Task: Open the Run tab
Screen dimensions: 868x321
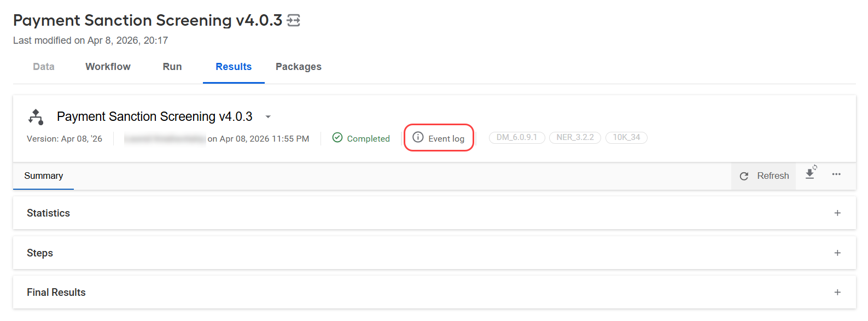Action: click(172, 67)
